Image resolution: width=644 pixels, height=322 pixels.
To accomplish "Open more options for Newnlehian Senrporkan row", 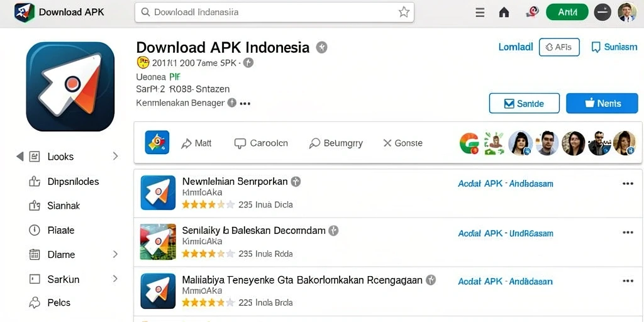I will 628,184.
